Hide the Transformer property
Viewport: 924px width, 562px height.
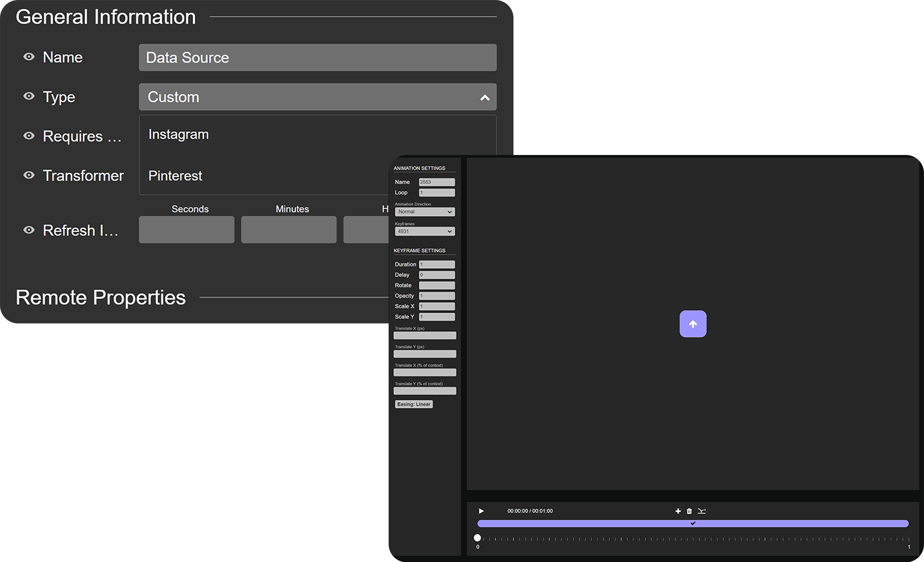pyautogui.click(x=28, y=175)
